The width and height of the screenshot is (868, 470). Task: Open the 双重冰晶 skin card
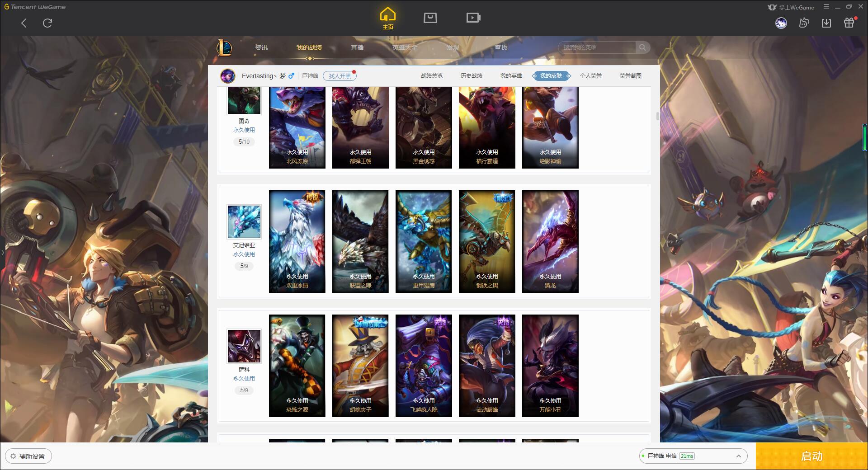pos(297,241)
